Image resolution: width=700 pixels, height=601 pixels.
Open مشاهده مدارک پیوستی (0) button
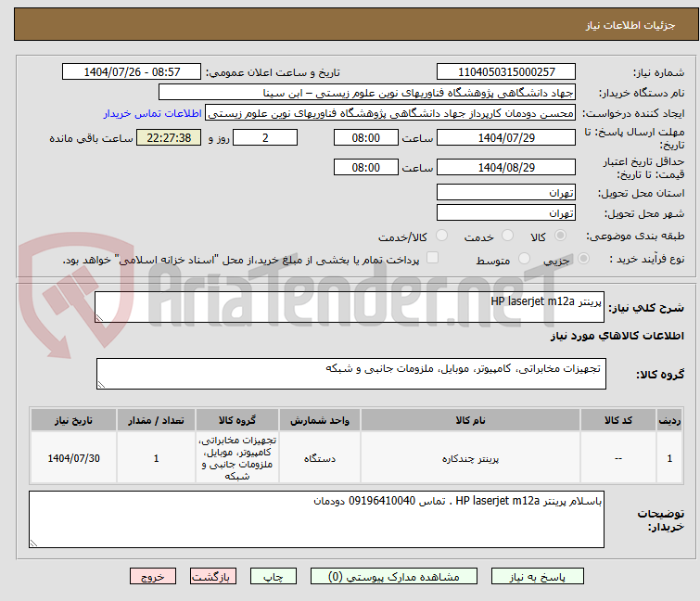click(x=393, y=576)
